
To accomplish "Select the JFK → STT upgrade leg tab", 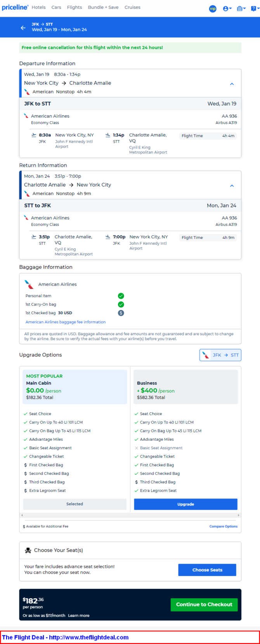I will (x=220, y=355).
